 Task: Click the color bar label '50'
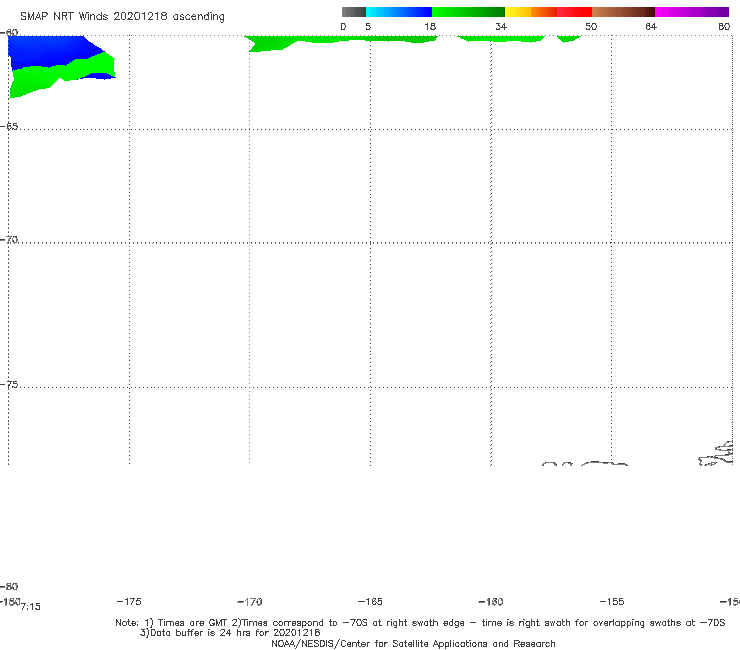591,26
